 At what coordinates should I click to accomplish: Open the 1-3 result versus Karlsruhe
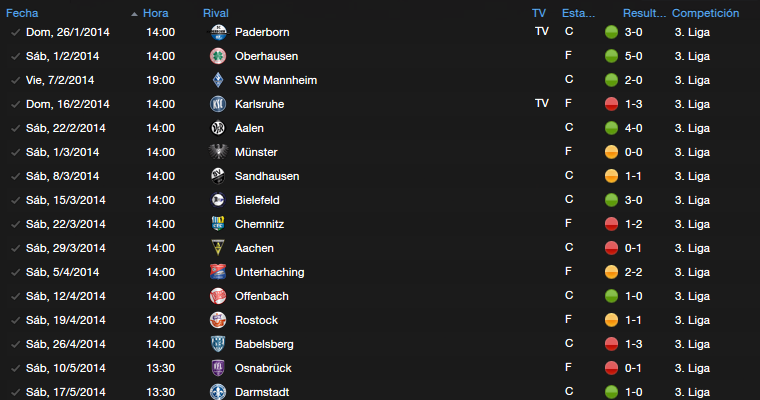click(633, 104)
